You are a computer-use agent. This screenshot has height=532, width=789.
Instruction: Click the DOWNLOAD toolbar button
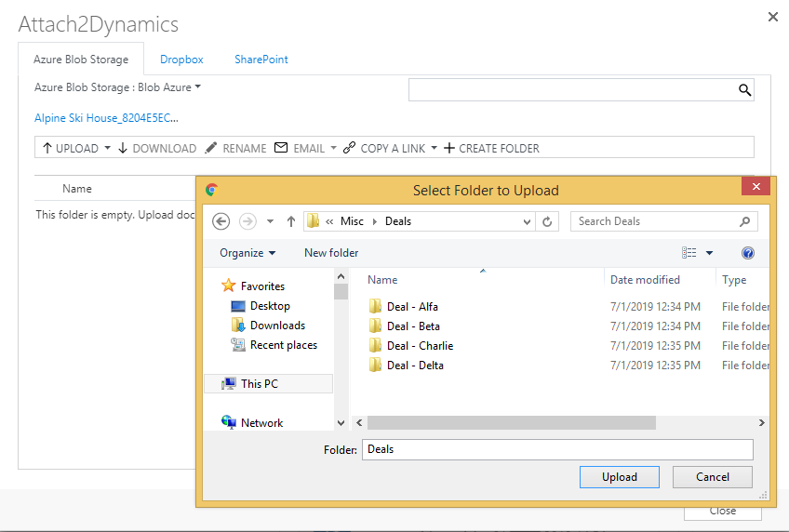pyautogui.click(x=157, y=148)
